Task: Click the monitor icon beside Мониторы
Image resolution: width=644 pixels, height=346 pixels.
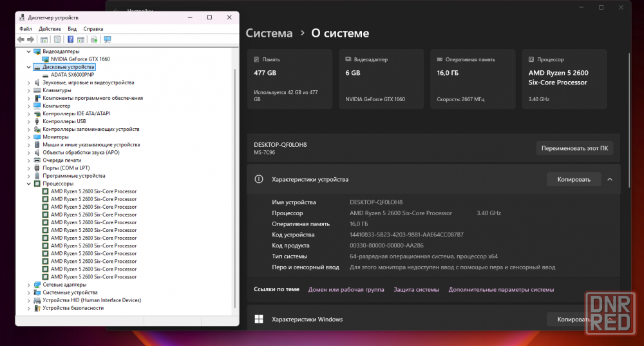Action: point(37,137)
